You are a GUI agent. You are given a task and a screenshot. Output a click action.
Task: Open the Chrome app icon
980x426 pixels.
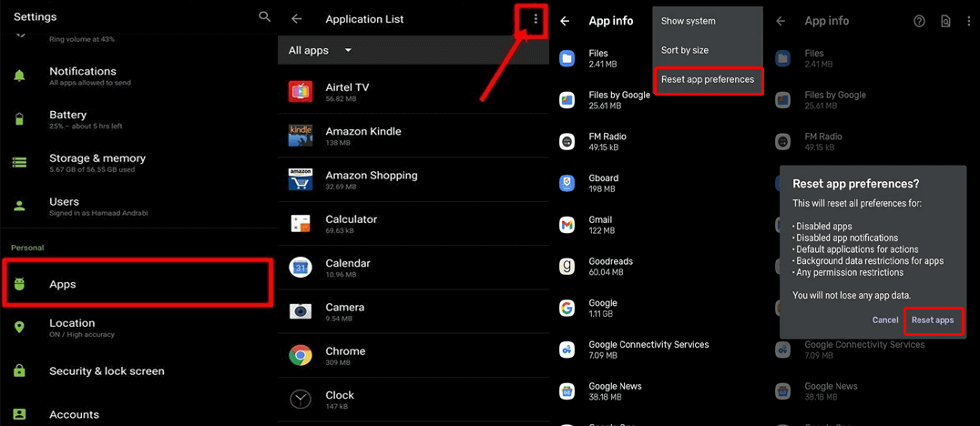tap(300, 355)
